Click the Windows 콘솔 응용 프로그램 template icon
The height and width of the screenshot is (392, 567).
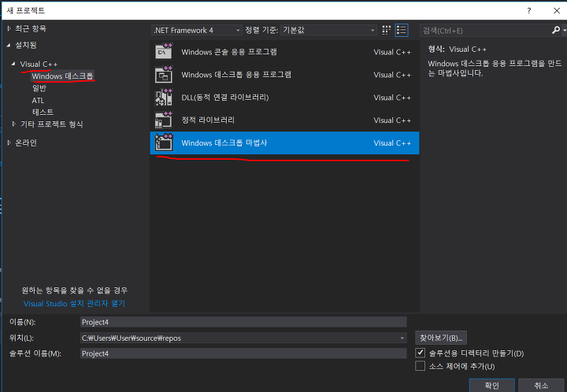[x=164, y=51]
